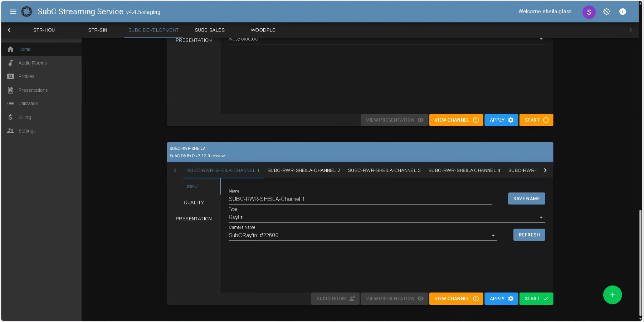The width and height of the screenshot is (644, 322).
Task: Toggle the green START button with checkmark
Action: click(x=536, y=299)
